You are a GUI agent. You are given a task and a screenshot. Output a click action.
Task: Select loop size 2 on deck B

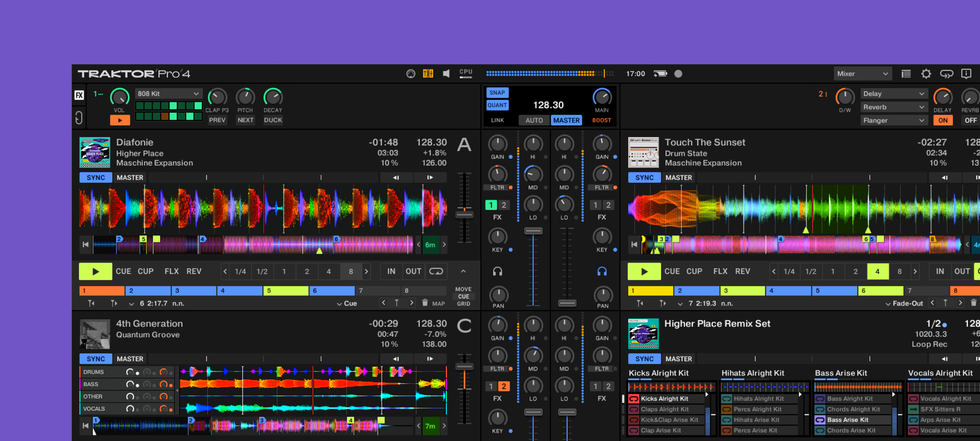point(855,272)
